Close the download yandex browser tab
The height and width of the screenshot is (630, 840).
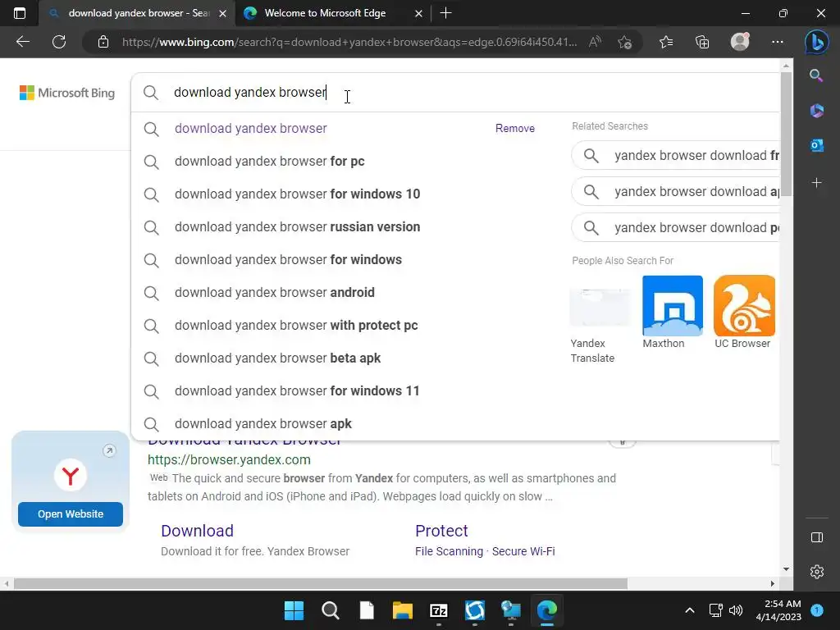point(223,13)
